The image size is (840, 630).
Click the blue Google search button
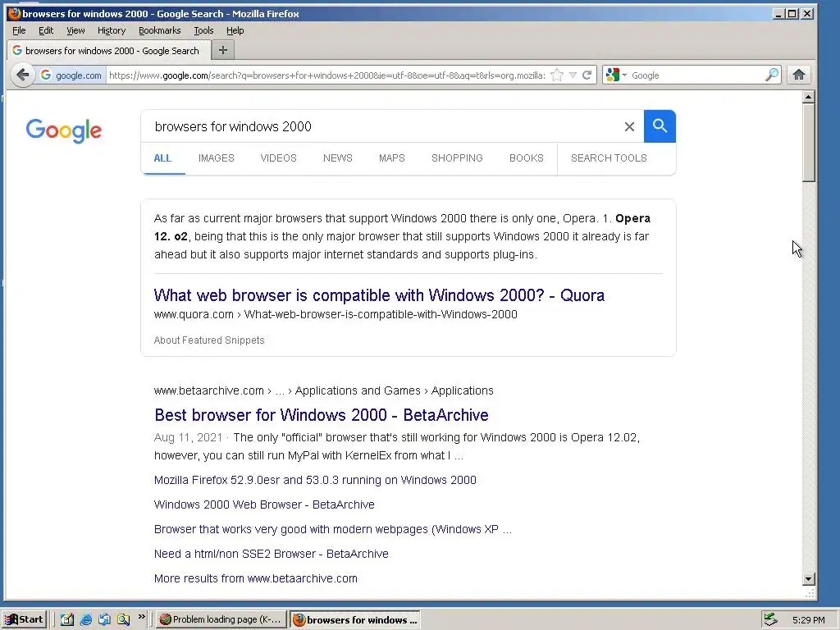click(x=660, y=126)
